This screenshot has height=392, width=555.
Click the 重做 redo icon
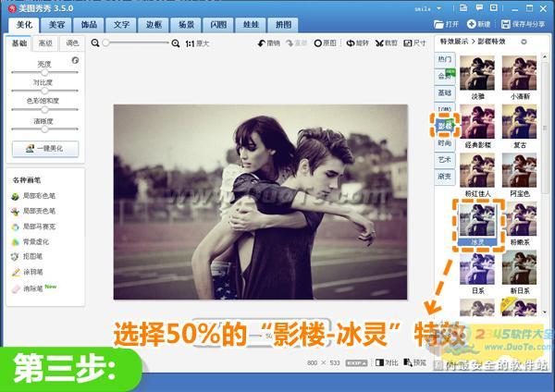290,43
